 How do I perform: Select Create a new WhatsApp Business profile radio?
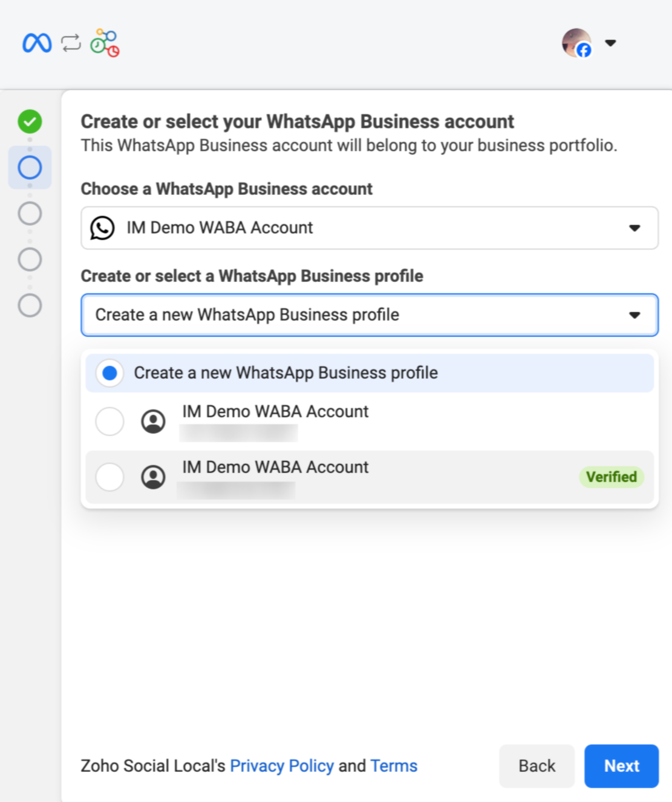pos(110,373)
